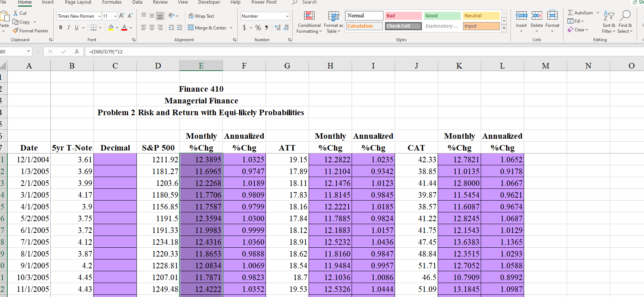Activate the Format Painter

[31, 31]
